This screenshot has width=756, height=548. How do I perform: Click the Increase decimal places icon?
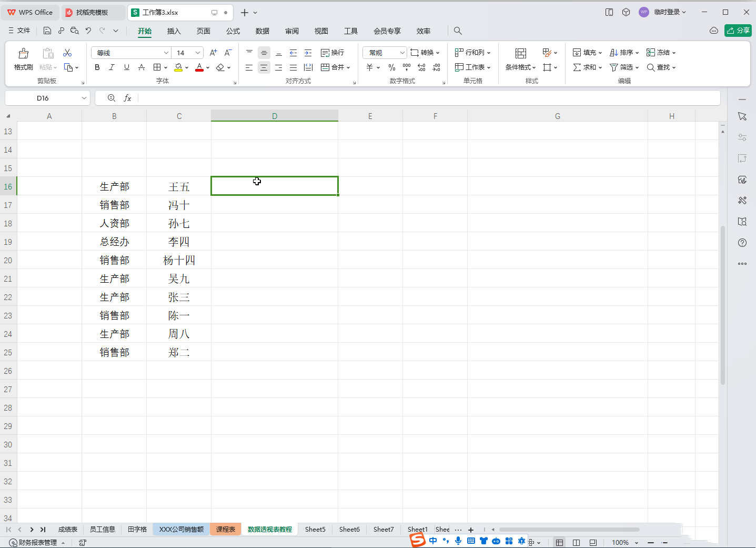pyautogui.click(x=421, y=67)
